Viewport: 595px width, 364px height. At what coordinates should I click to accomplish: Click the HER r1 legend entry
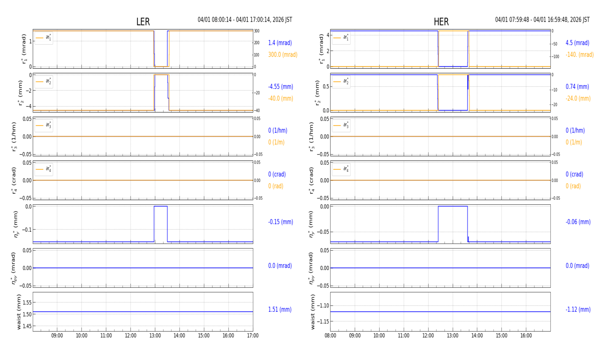coord(341,38)
